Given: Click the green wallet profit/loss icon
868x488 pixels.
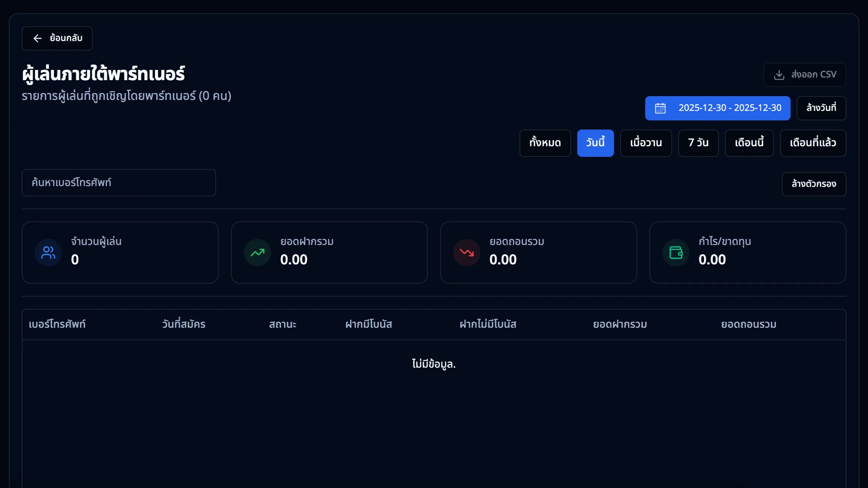Looking at the screenshot, I should 676,253.
